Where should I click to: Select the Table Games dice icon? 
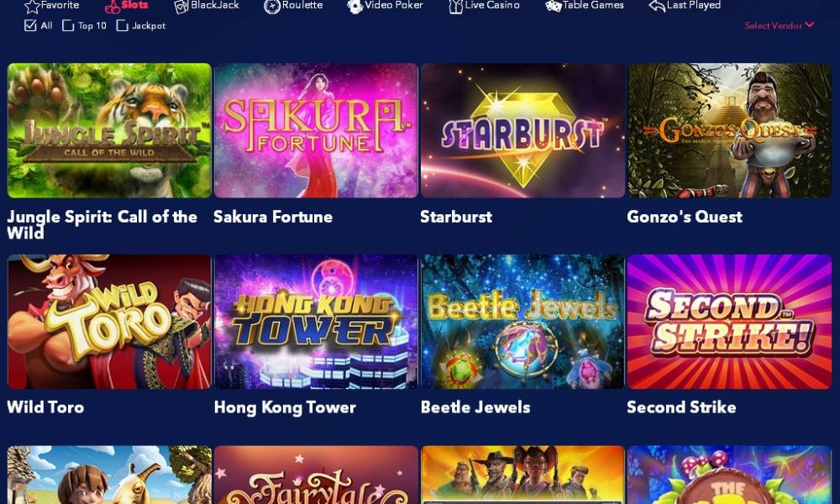point(554,6)
